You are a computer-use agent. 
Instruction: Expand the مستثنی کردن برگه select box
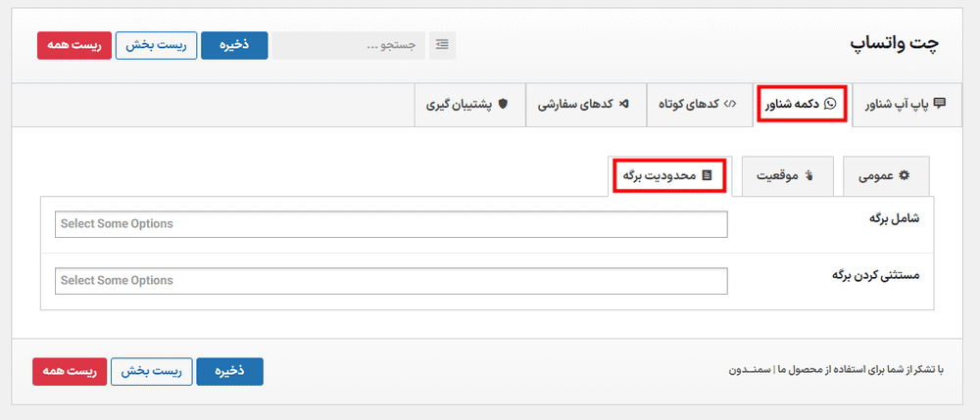[392, 281]
